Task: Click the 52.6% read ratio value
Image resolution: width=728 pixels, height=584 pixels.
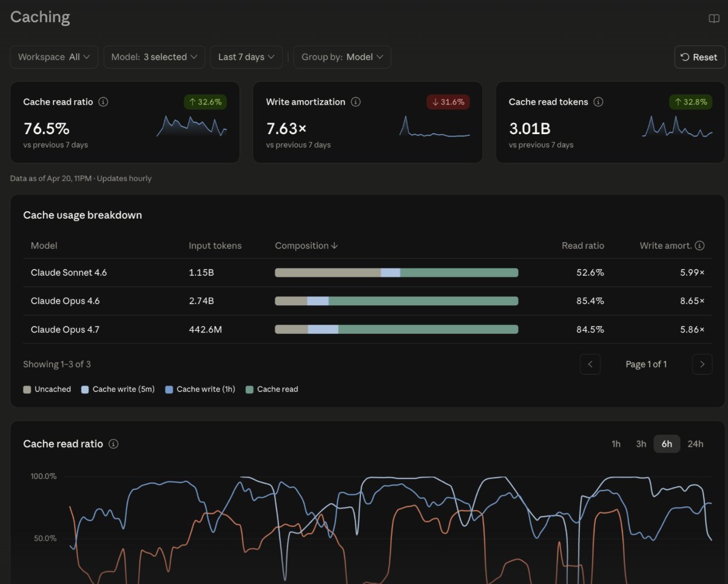Action: (590, 273)
